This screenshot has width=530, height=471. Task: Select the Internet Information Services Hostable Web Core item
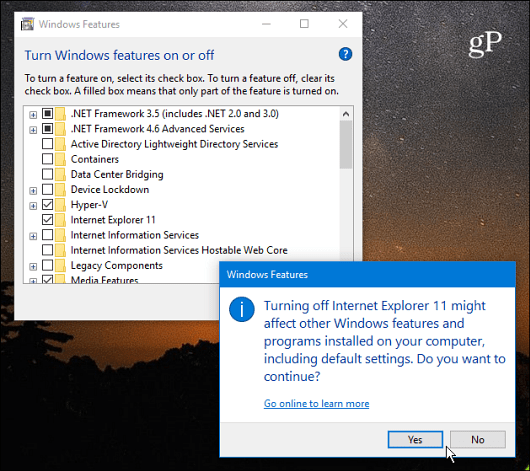click(179, 250)
